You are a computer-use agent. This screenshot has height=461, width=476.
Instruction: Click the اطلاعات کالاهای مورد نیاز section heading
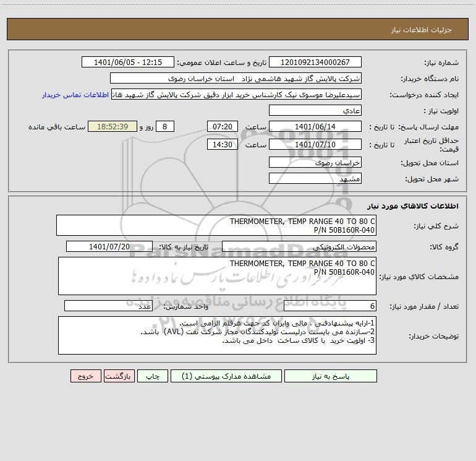412,205
